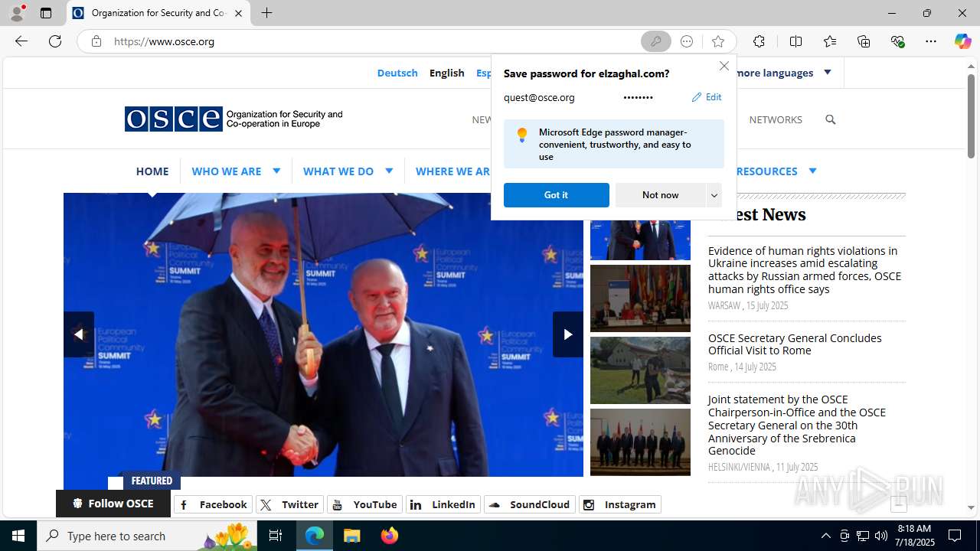Show previous slide in carousel

click(x=78, y=334)
